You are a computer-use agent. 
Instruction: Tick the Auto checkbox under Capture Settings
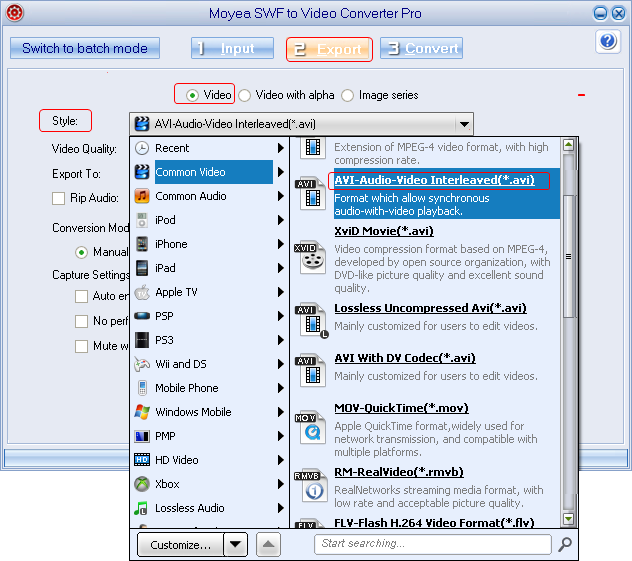click(x=81, y=296)
